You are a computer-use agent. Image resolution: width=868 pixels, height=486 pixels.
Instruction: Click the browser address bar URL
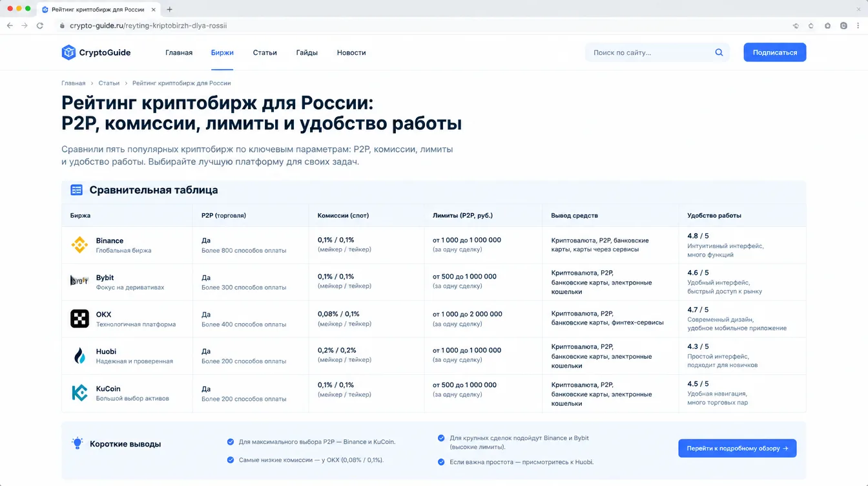pyautogui.click(x=148, y=26)
